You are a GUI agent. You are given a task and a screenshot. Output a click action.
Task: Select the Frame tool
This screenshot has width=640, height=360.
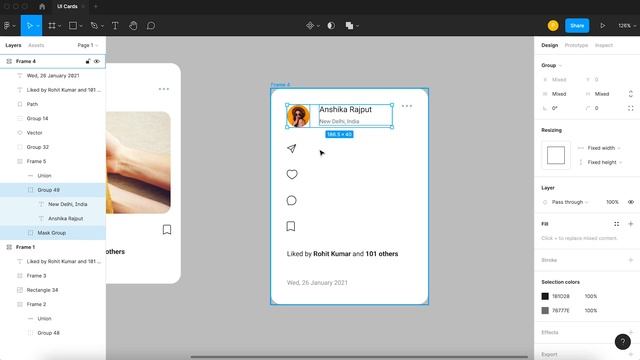(52, 25)
